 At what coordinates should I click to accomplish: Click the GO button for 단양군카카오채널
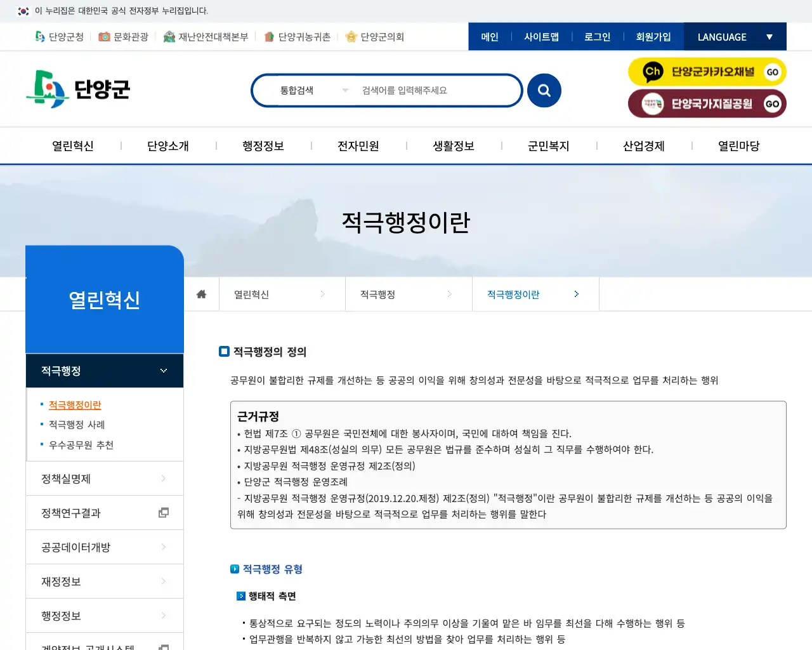click(771, 72)
